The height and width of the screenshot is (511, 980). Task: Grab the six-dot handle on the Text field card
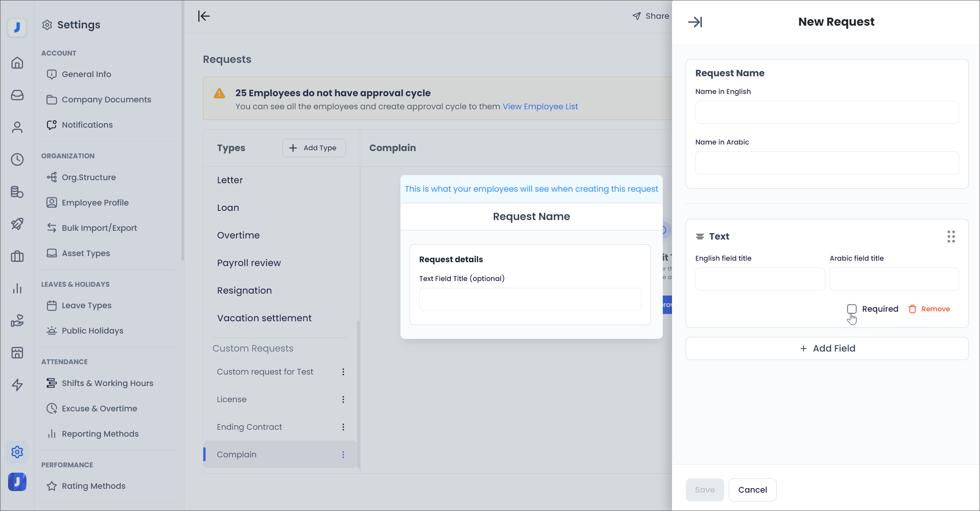[x=951, y=237]
